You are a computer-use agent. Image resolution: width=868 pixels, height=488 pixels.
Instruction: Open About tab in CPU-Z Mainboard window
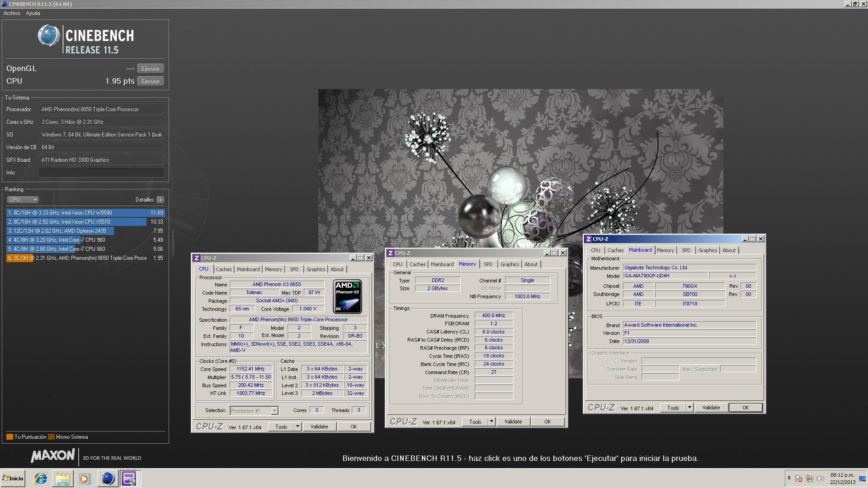coord(729,250)
